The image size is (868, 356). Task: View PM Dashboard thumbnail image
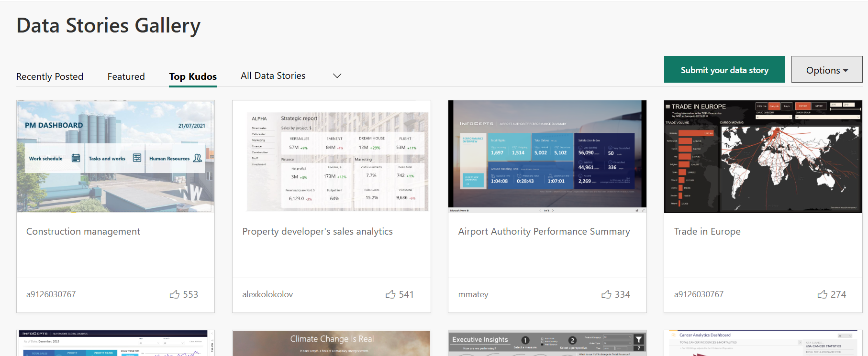115,156
